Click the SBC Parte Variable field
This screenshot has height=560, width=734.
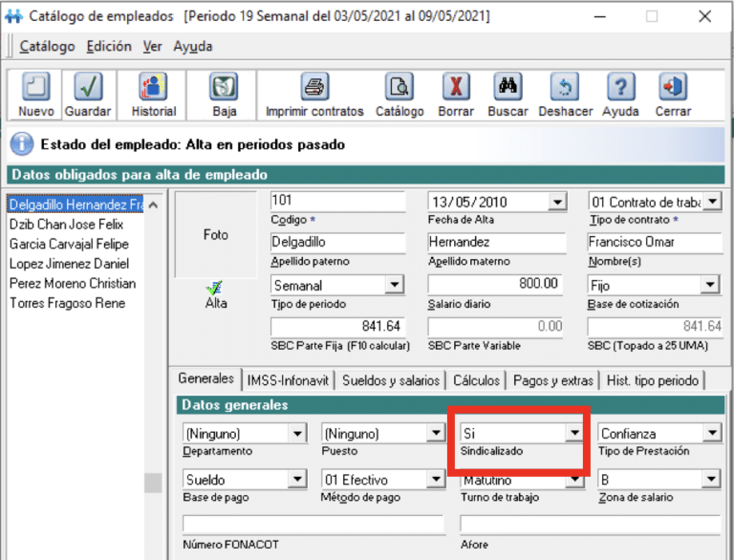click(495, 327)
